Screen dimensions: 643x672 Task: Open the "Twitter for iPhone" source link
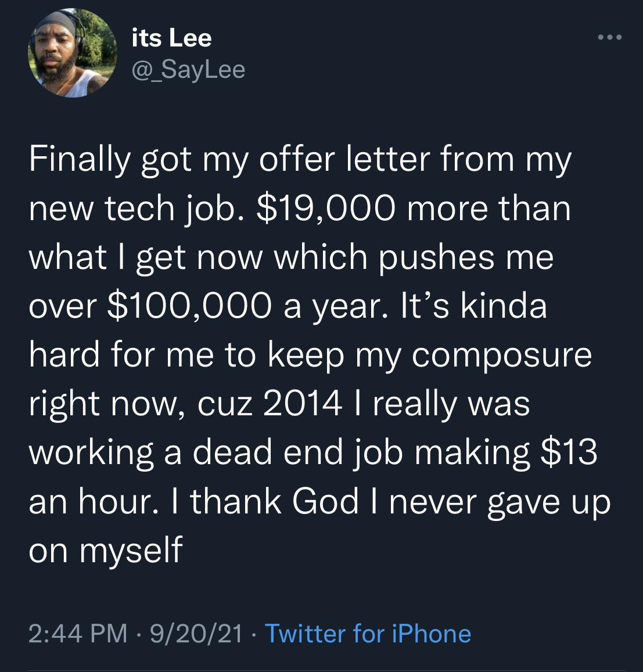[368, 633]
